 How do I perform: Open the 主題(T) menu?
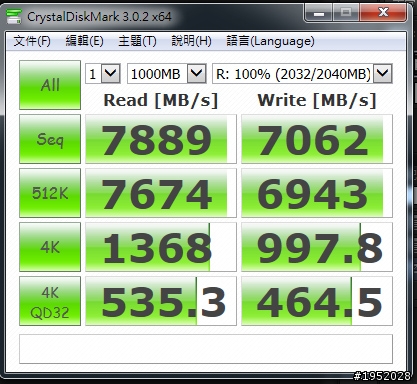click(137, 41)
